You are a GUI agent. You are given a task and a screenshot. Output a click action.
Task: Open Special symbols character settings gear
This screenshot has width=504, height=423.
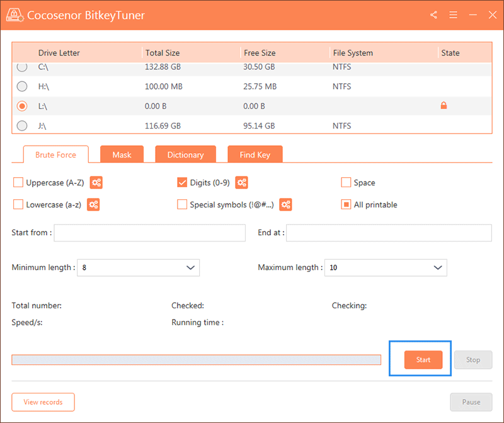[x=285, y=205]
